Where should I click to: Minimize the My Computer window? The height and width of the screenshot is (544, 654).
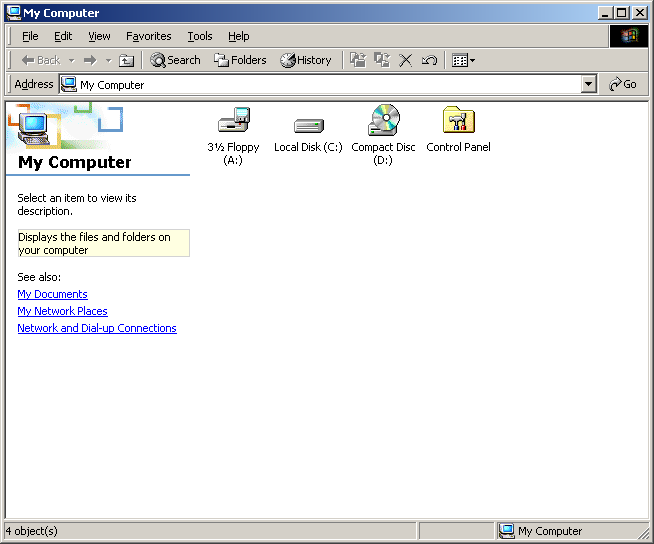pos(605,13)
